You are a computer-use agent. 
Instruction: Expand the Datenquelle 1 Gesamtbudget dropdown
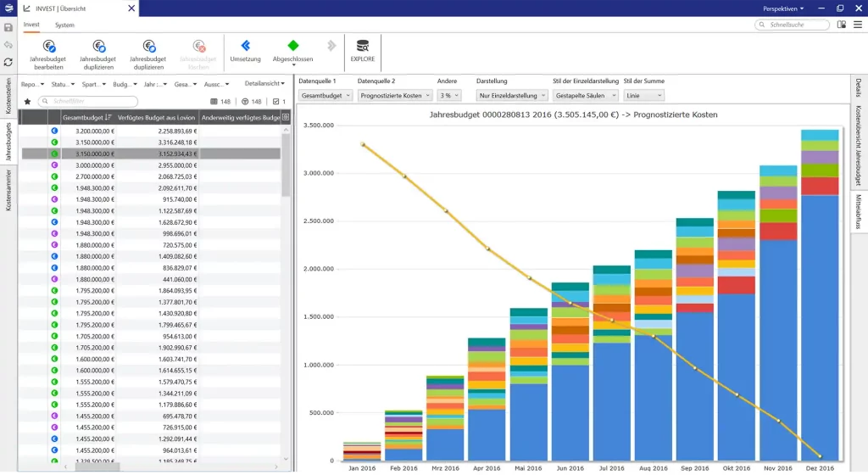click(x=325, y=96)
